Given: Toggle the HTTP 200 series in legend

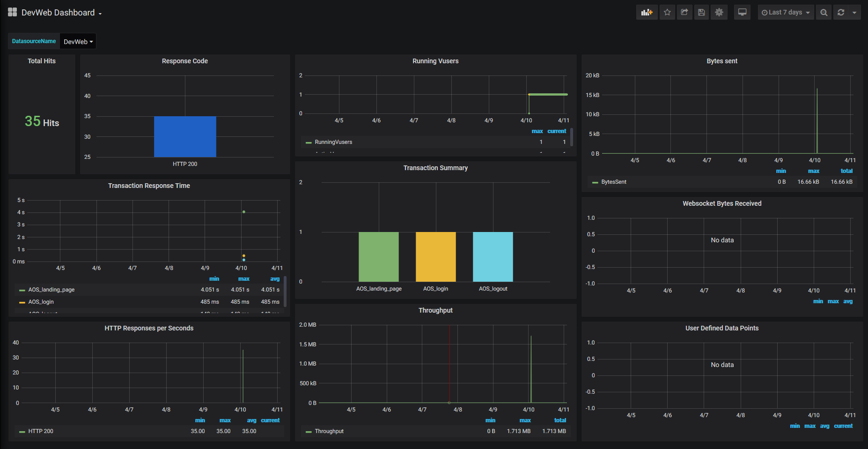Looking at the screenshot, I should (41, 431).
